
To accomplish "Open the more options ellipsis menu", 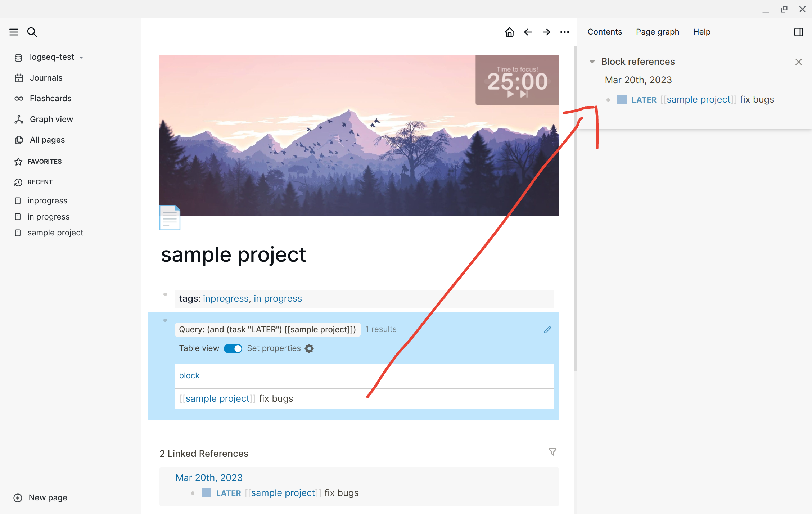I will point(564,32).
